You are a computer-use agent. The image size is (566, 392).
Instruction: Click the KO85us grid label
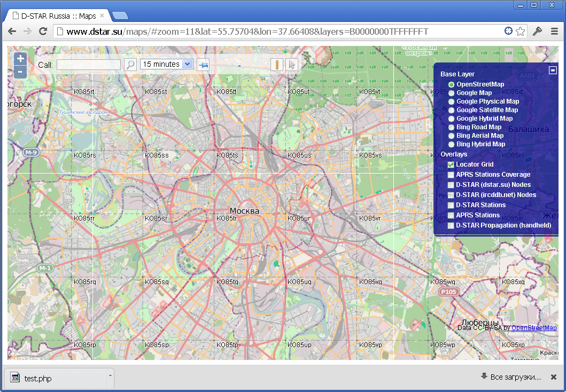tap(299, 155)
